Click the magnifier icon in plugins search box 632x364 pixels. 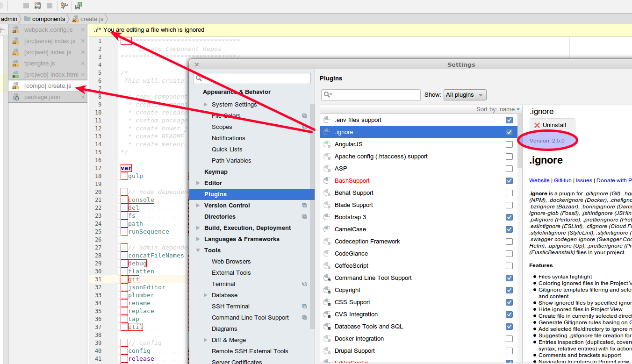327,95
